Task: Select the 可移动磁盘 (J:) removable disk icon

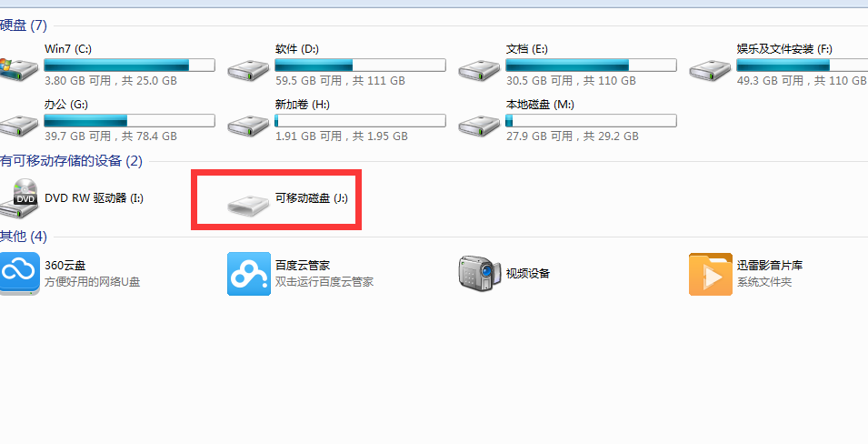Action: coord(248,205)
